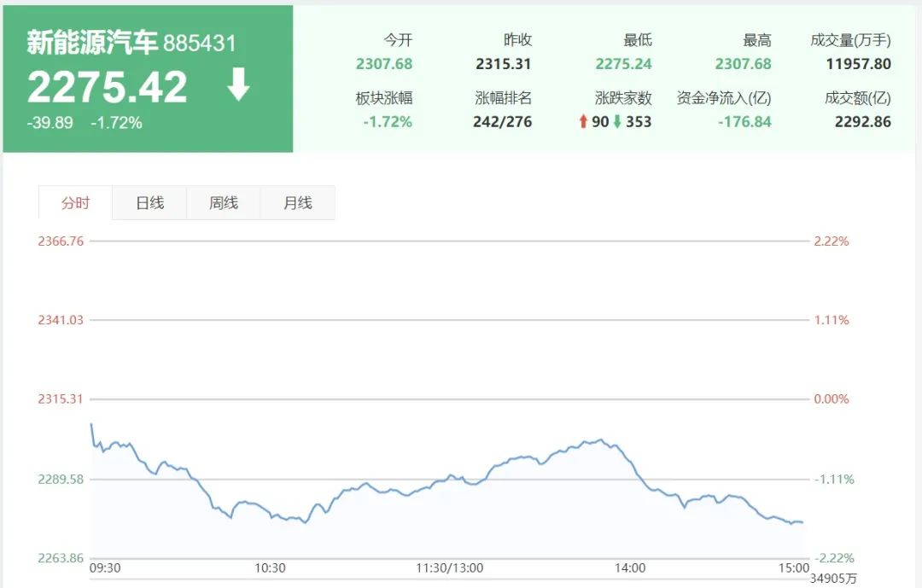Click the sector name 新能源汽车

92,43
